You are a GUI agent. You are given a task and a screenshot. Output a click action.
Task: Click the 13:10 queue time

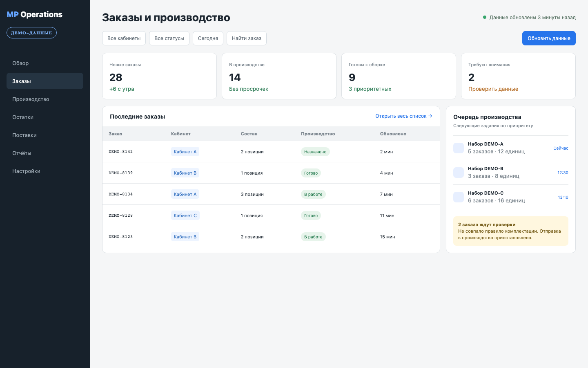[x=563, y=197]
